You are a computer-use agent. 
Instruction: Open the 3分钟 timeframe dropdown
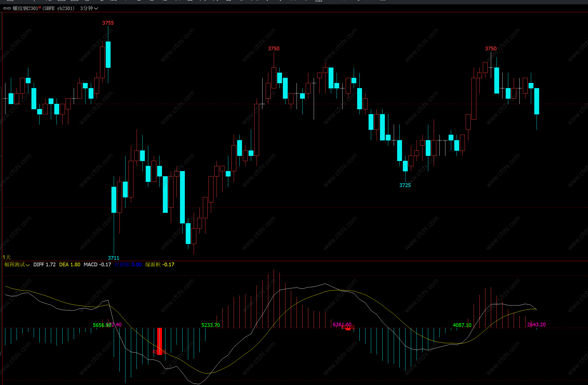coord(89,8)
